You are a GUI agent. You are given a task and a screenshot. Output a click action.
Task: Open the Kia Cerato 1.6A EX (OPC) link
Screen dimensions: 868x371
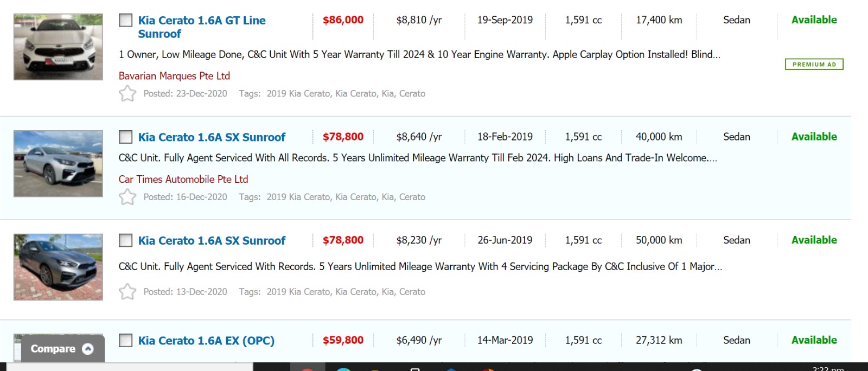[206, 341]
